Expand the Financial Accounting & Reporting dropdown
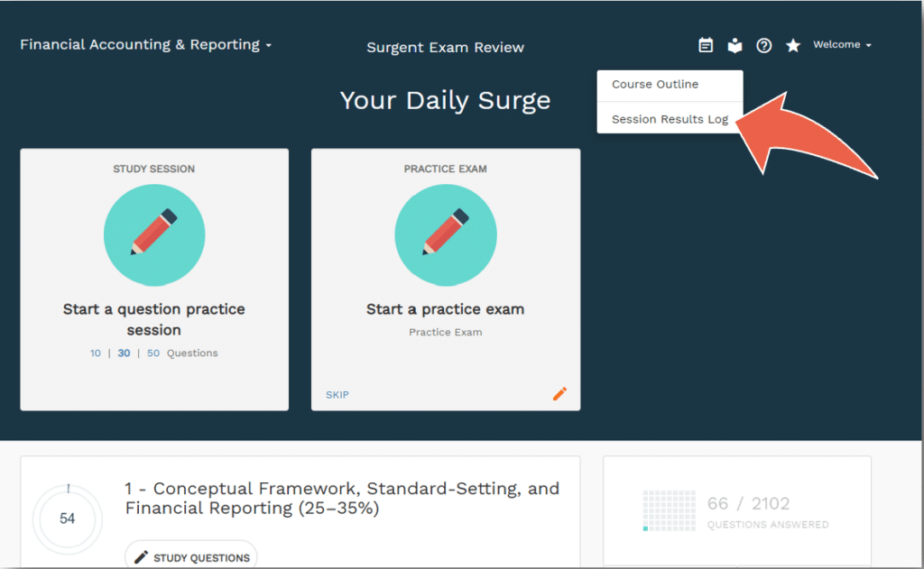This screenshot has width=924, height=569. [x=145, y=45]
